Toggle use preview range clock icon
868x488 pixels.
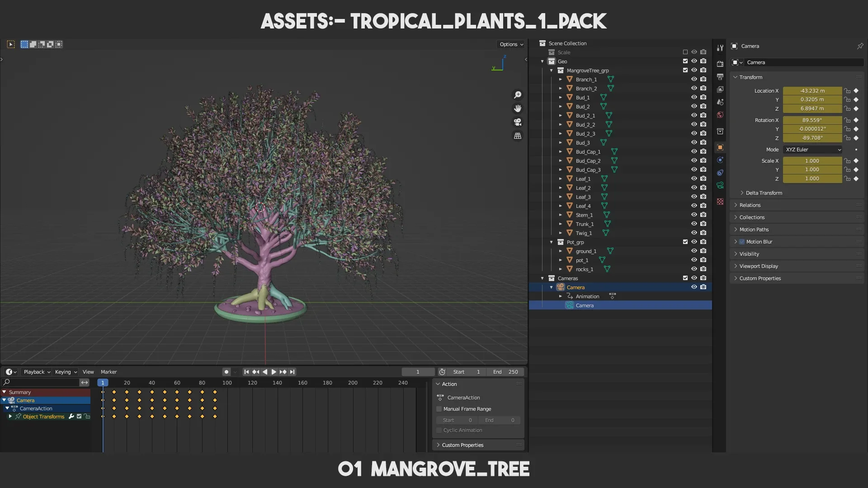(x=442, y=372)
